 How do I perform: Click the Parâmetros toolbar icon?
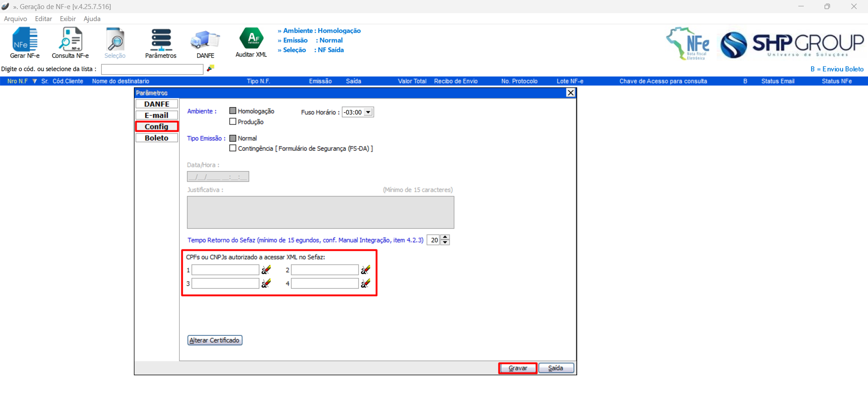[161, 43]
